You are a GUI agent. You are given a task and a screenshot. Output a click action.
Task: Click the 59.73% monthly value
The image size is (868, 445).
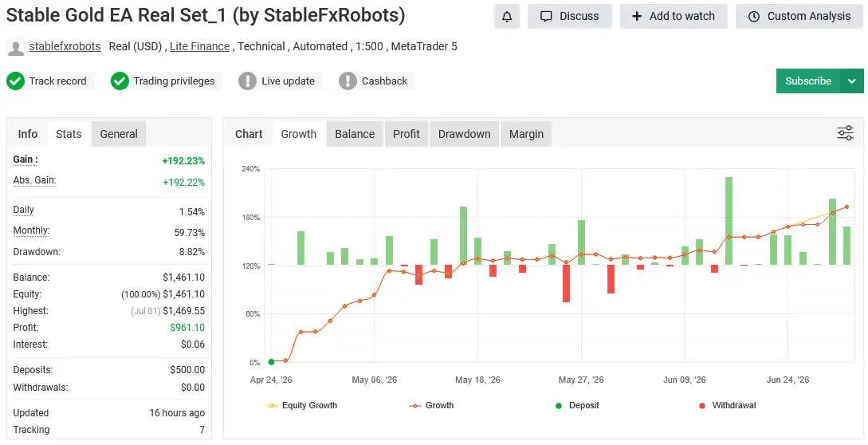click(x=190, y=233)
